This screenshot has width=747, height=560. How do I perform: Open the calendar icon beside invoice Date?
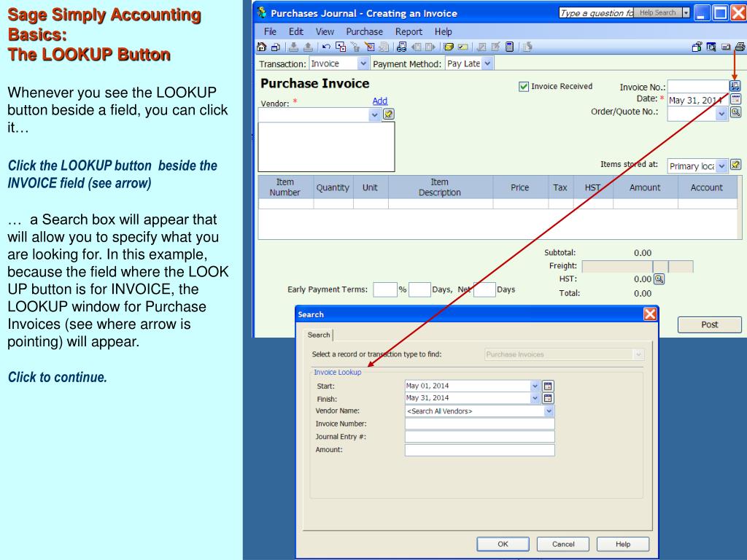pos(735,99)
